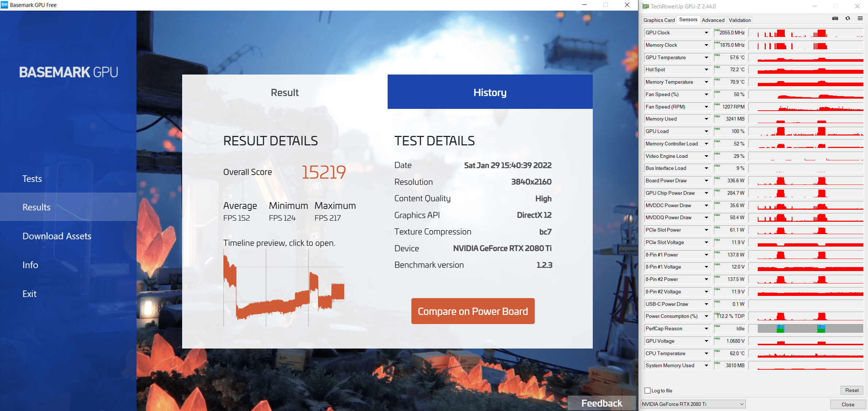Click the GPU Clock sensor graph
The width and height of the screenshot is (868, 411).
pyautogui.click(x=806, y=33)
